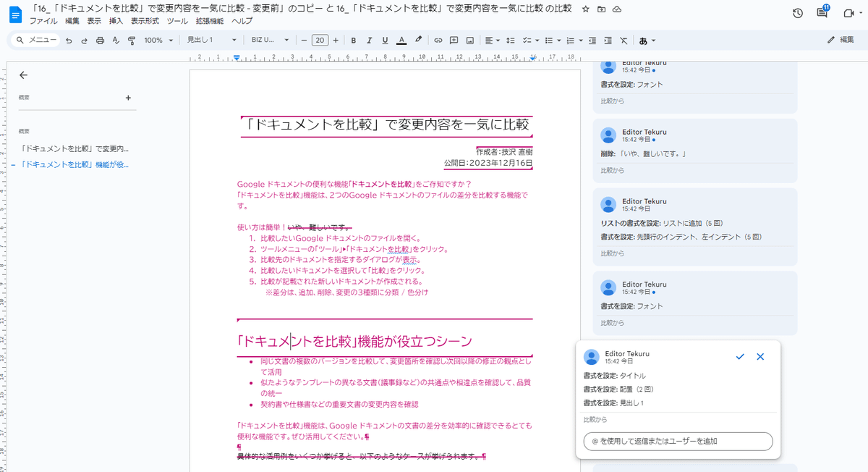The height and width of the screenshot is (472, 868).
Task: Run spelling and grammar check icon
Action: (116, 41)
